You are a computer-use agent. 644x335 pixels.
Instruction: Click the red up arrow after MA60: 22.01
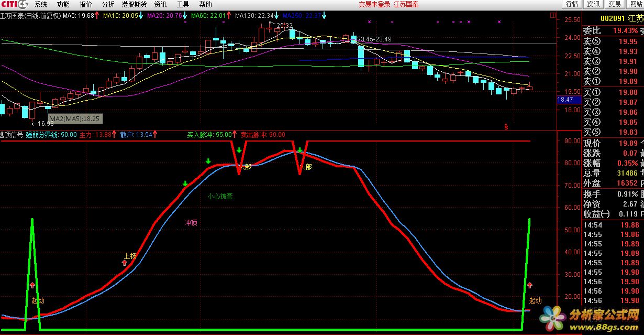coord(229,16)
